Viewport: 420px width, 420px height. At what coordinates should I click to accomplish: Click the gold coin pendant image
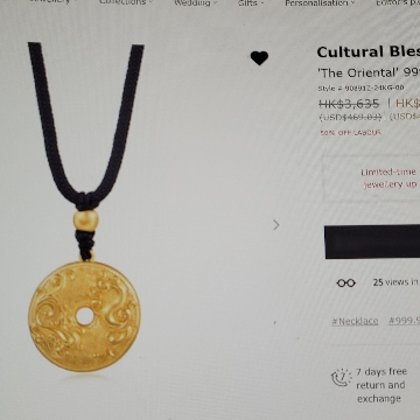[x=83, y=316]
